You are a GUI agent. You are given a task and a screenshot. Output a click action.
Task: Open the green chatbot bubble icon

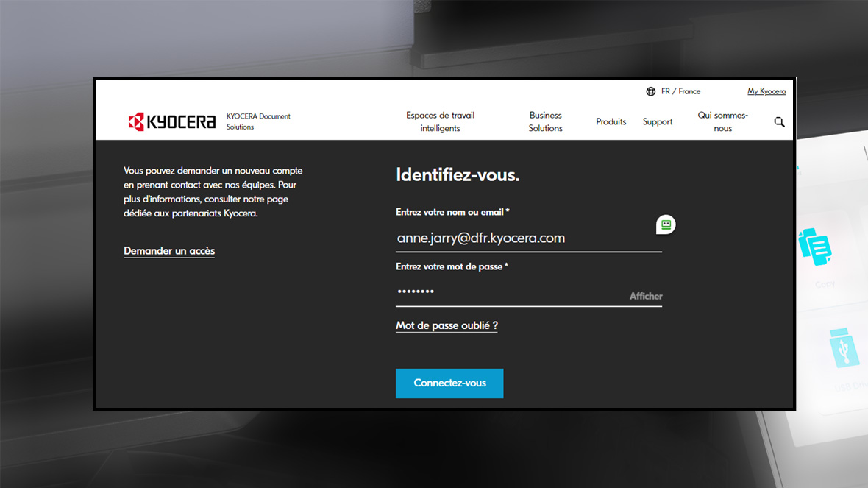(666, 224)
